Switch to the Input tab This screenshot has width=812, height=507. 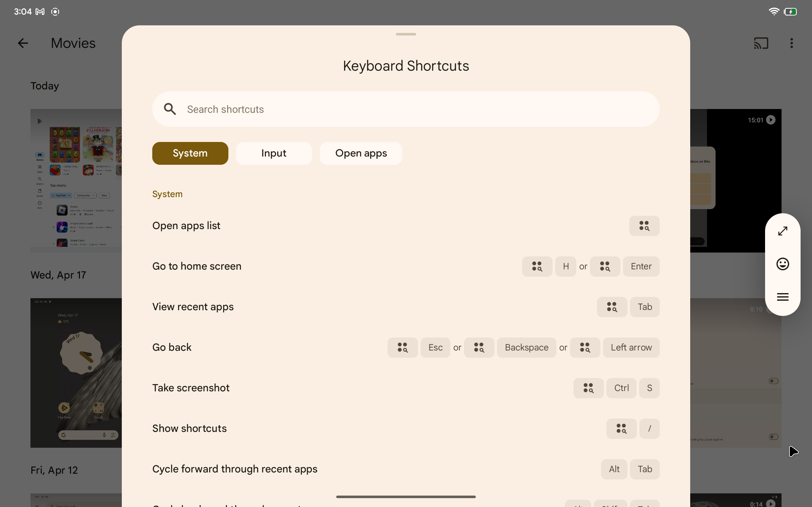[x=274, y=153]
